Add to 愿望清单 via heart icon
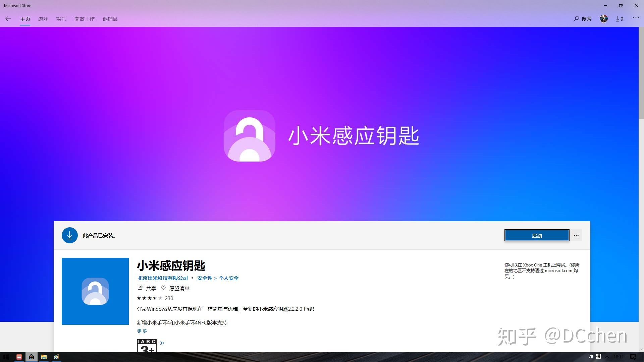Viewport: 644px width, 362px height. point(163,288)
